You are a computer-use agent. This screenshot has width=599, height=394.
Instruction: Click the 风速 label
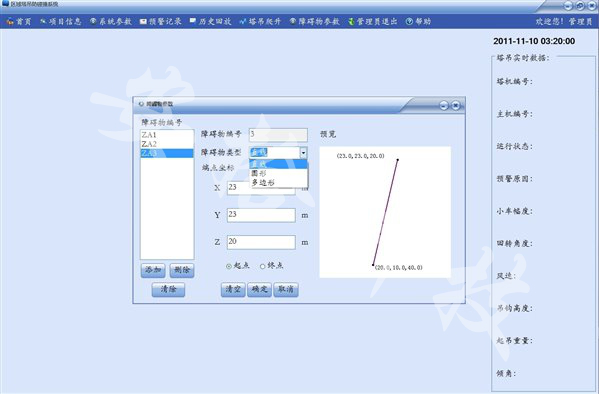click(506, 276)
